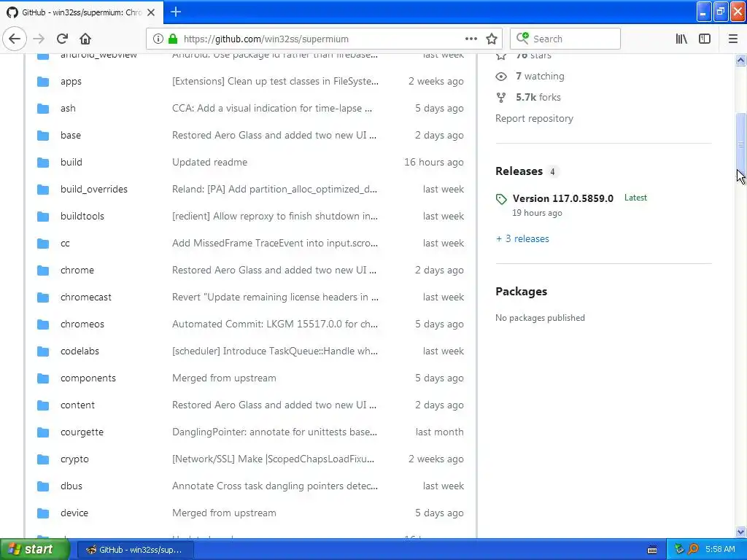
Task: Open a new browser tab
Action: (175, 12)
